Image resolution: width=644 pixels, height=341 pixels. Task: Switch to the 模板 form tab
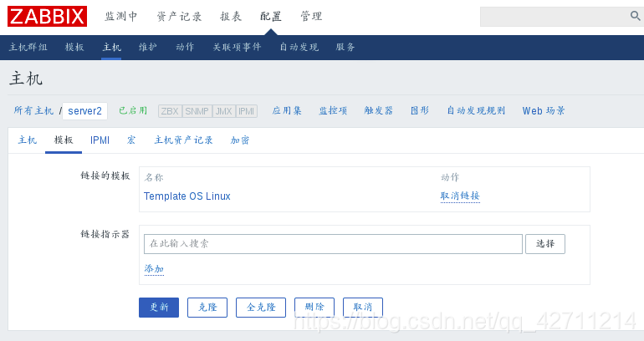pyautogui.click(x=64, y=140)
